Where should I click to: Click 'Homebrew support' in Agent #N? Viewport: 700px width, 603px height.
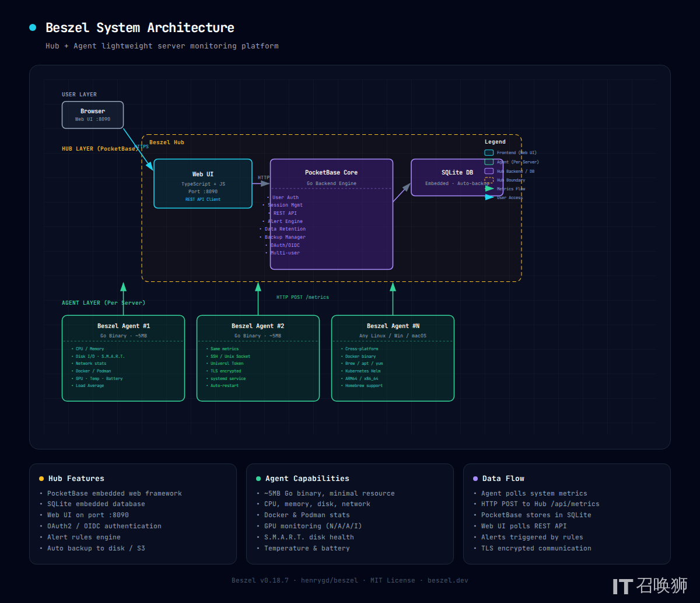pos(364,386)
